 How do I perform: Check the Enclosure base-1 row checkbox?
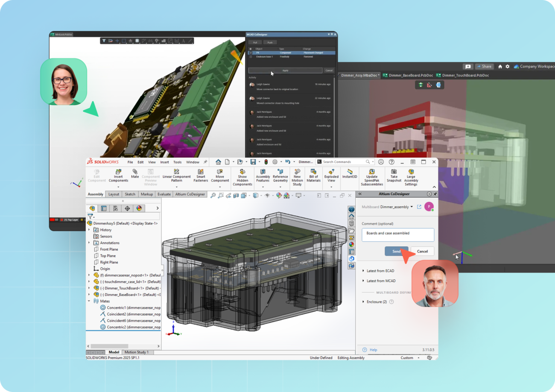coord(251,57)
